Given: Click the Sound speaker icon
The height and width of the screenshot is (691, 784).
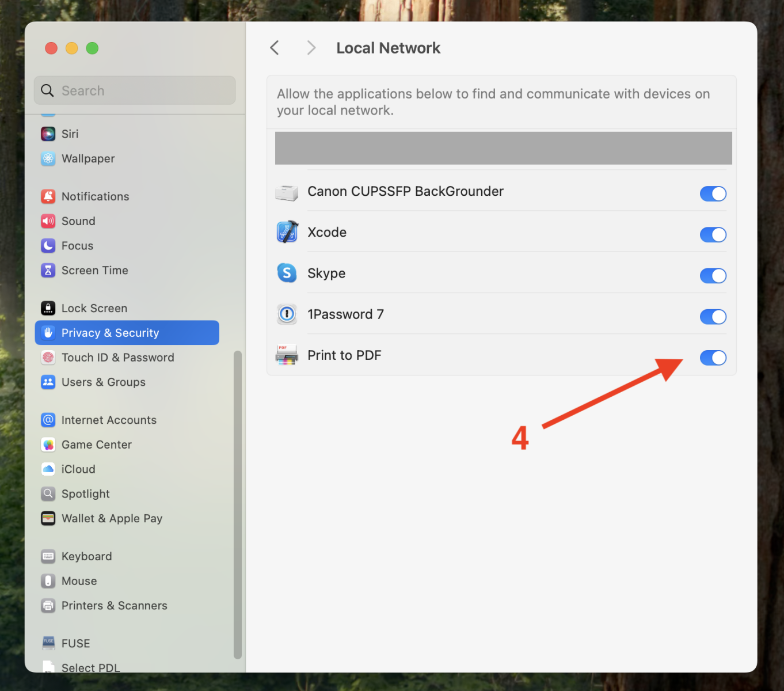Looking at the screenshot, I should tap(48, 222).
